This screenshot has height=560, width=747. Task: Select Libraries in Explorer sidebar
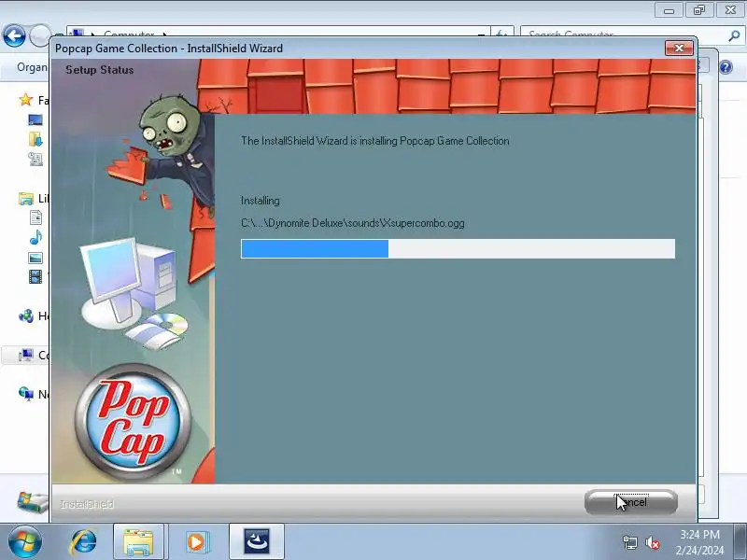[33, 198]
